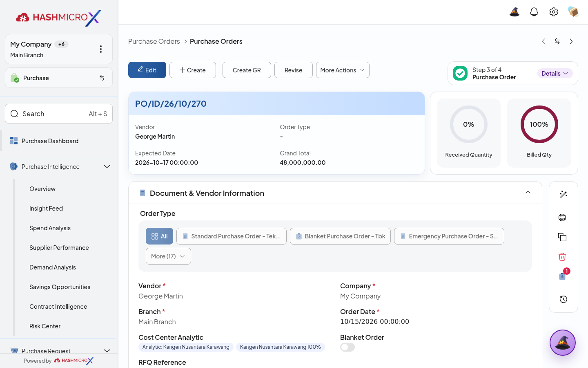Viewport: 588px width, 368px height.
Task: Click the Kangen Nusantara Karawang 100% analytic tag
Action: [280, 347]
